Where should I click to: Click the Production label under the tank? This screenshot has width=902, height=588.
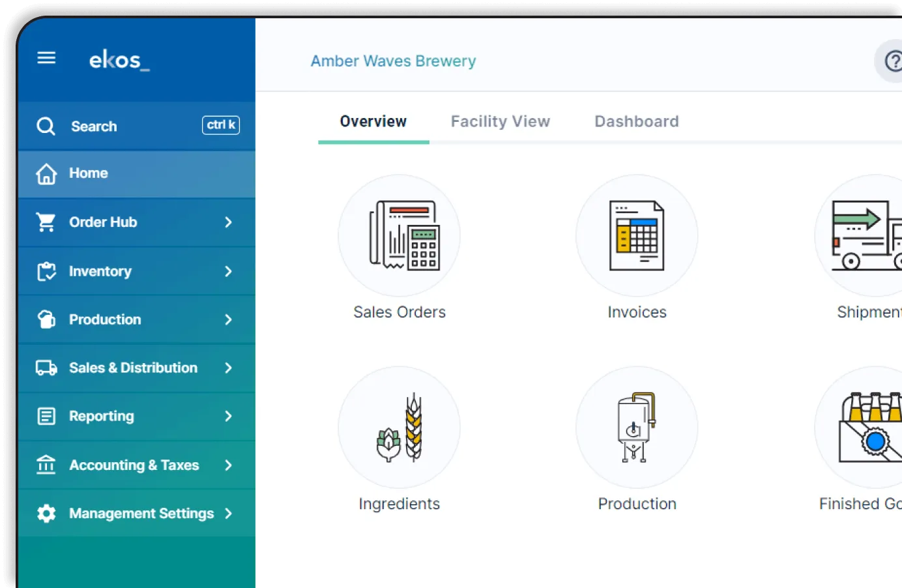point(637,504)
